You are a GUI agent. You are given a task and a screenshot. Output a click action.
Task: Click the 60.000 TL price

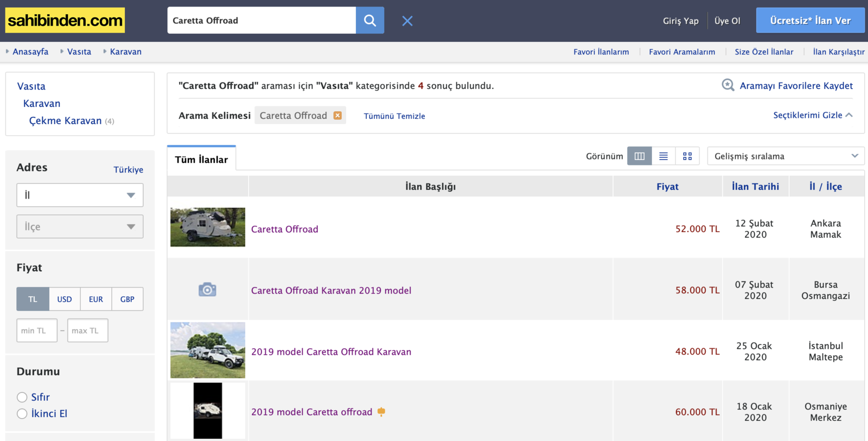pyautogui.click(x=698, y=412)
